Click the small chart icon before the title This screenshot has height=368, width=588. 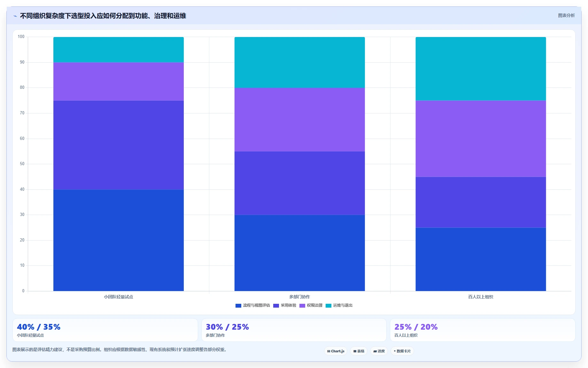(15, 16)
